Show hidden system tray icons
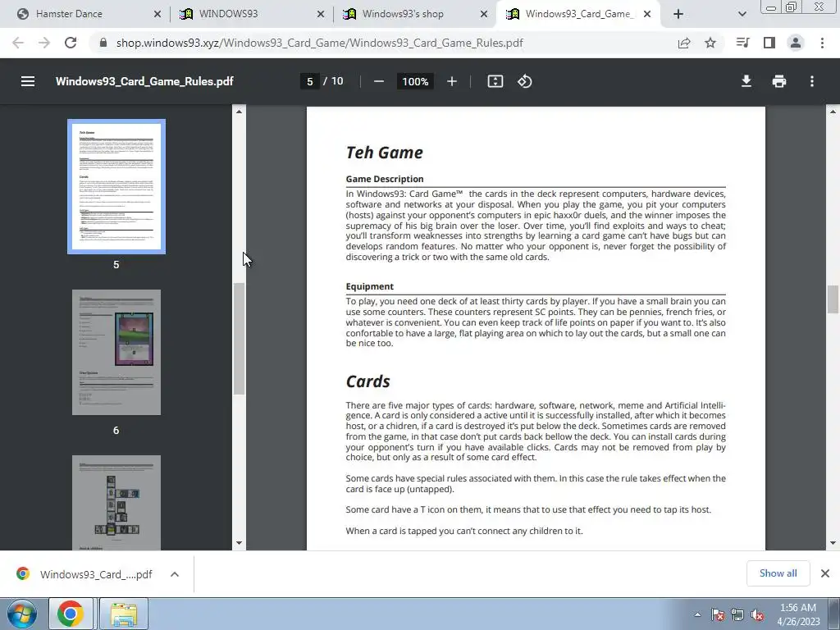Viewport: 840px width, 630px height. 697,614
